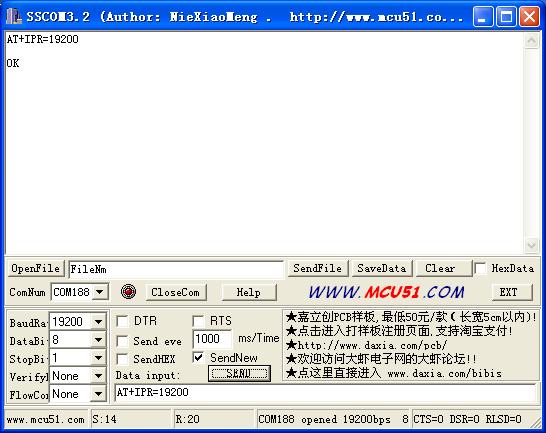Screen dimensions: 546x433
Task: Open the www.daxia.com/pcb link
Action: point(372,345)
